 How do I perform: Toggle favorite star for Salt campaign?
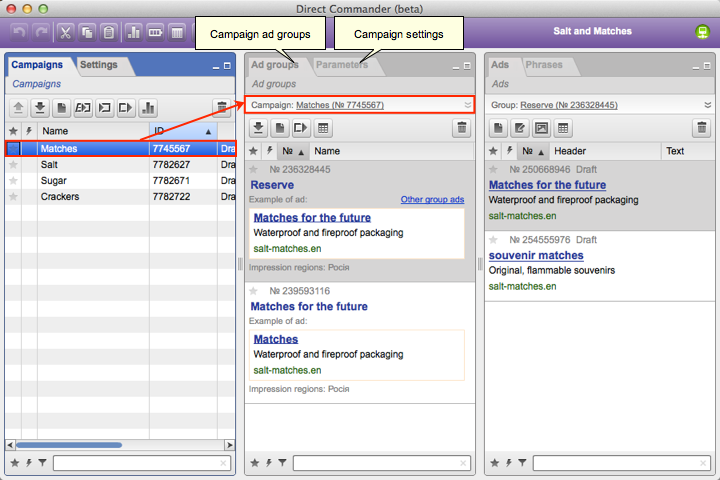[x=13, y=164]
